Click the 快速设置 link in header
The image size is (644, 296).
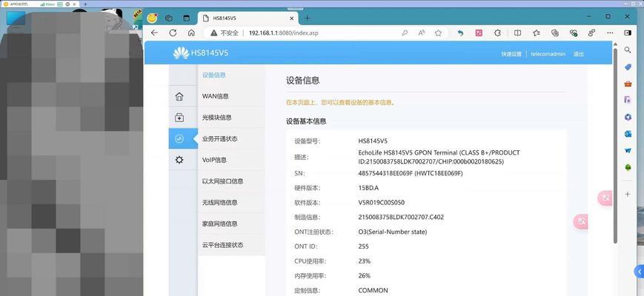pos(511,54)
